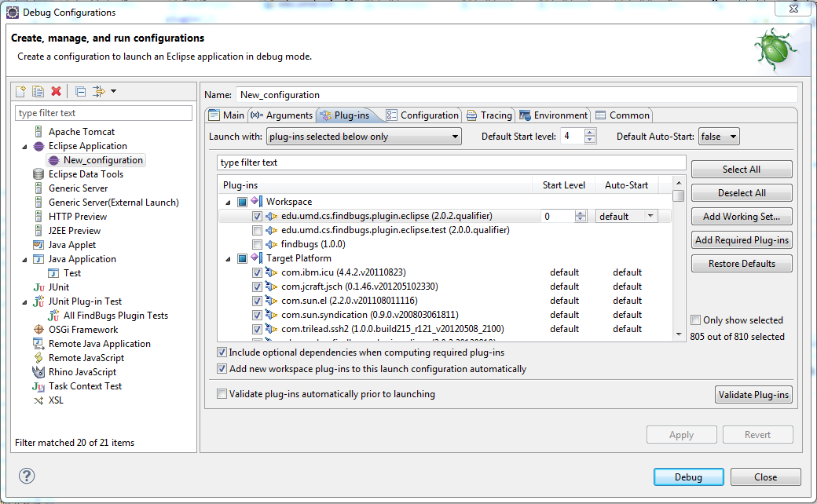Open the Configuration tab
Screen dimensions: 817x504
[x=423, y=115]
